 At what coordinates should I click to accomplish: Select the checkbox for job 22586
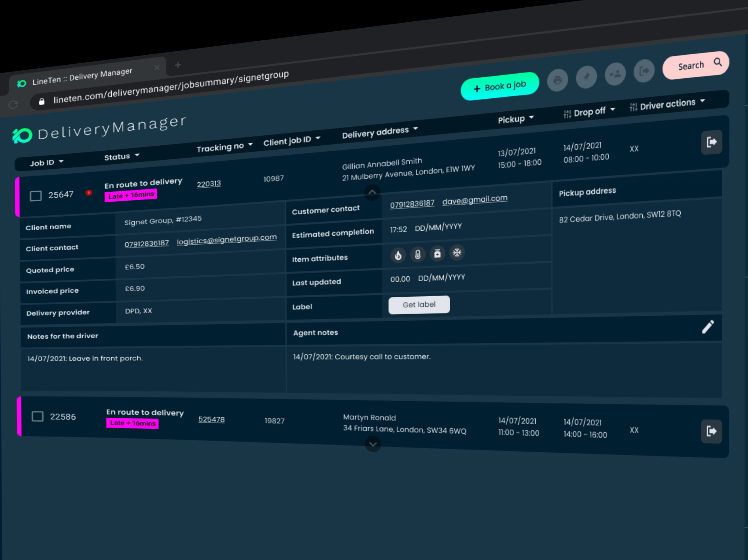pyautogui.click(x=38, y=416)
